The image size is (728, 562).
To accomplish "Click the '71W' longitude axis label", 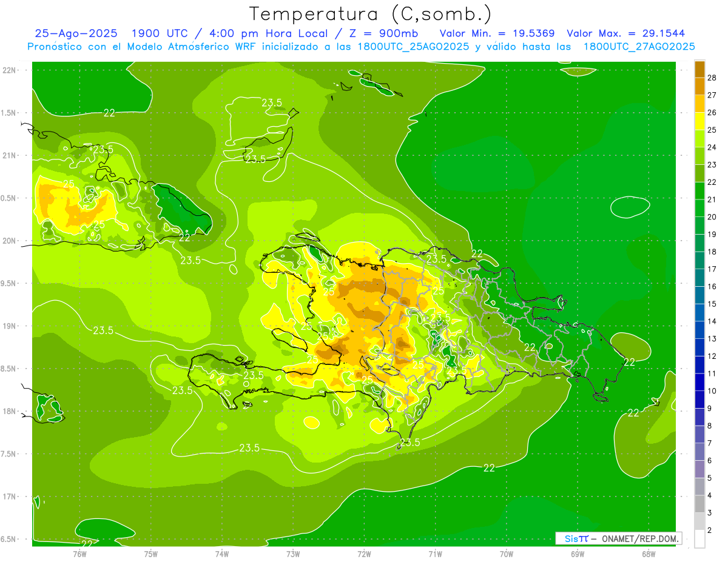I will click(x=435, y=554).
